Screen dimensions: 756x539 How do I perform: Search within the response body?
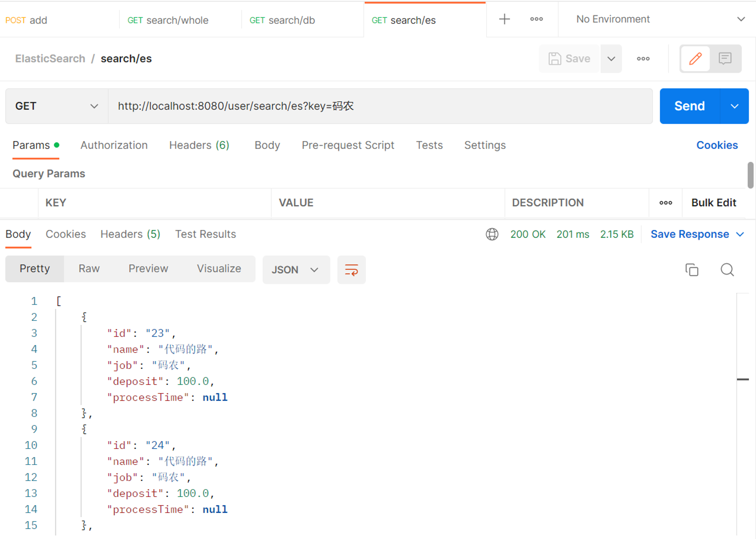point(727,270)
